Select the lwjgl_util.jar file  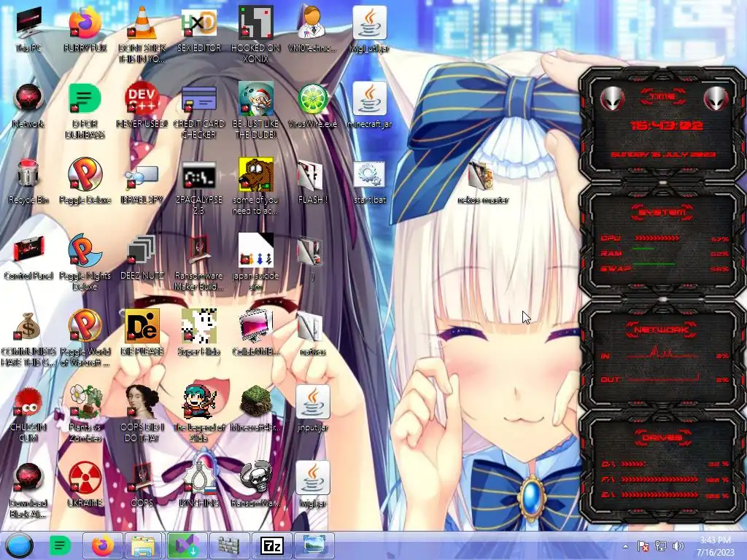pyautogui.click(x=370, y=29)
